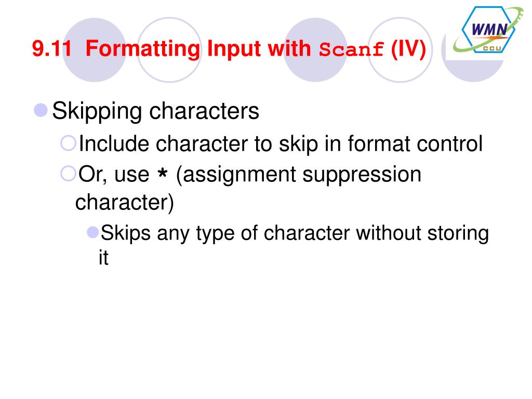The height and width of the screenshot is (399, 532).
Task: Click the bullet beside 'Skipping characters'
Action: 41,110
